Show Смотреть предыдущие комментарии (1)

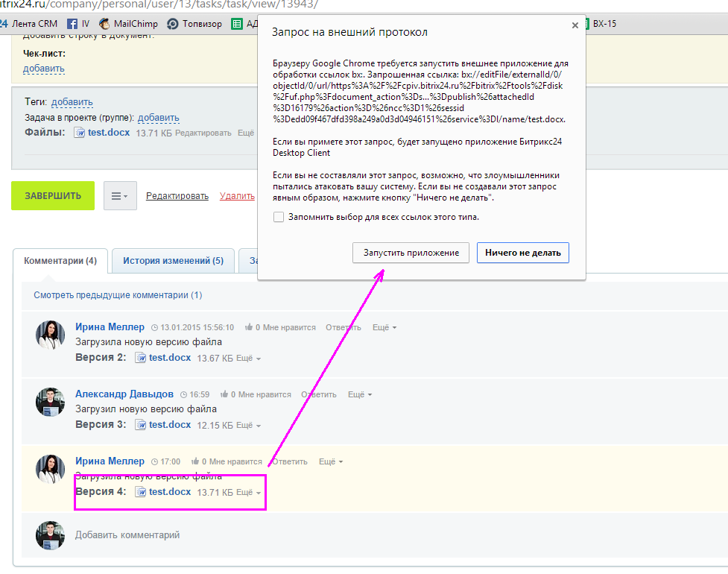click(x=118, y=295)
